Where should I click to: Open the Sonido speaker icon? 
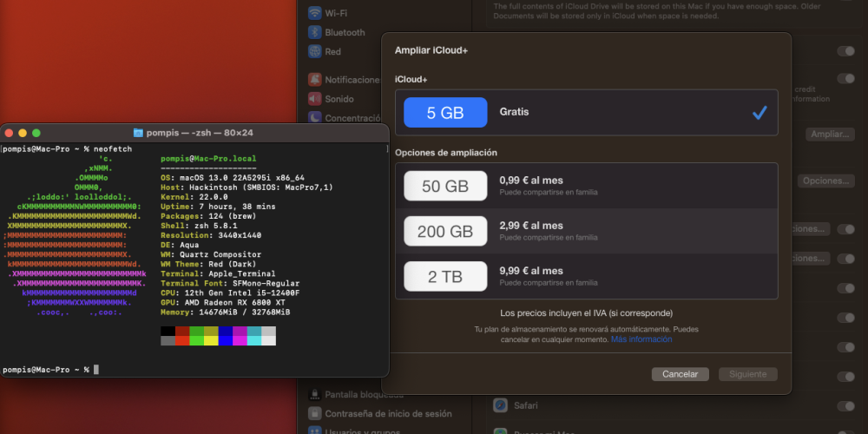[x=315, y=99]
